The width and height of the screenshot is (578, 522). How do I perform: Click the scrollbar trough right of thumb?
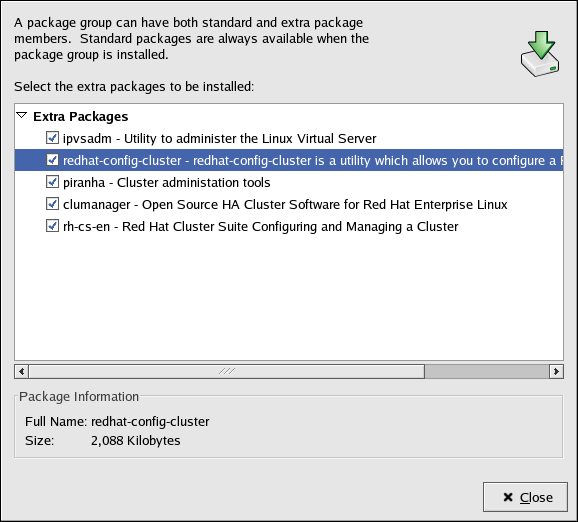coord(487,371)
